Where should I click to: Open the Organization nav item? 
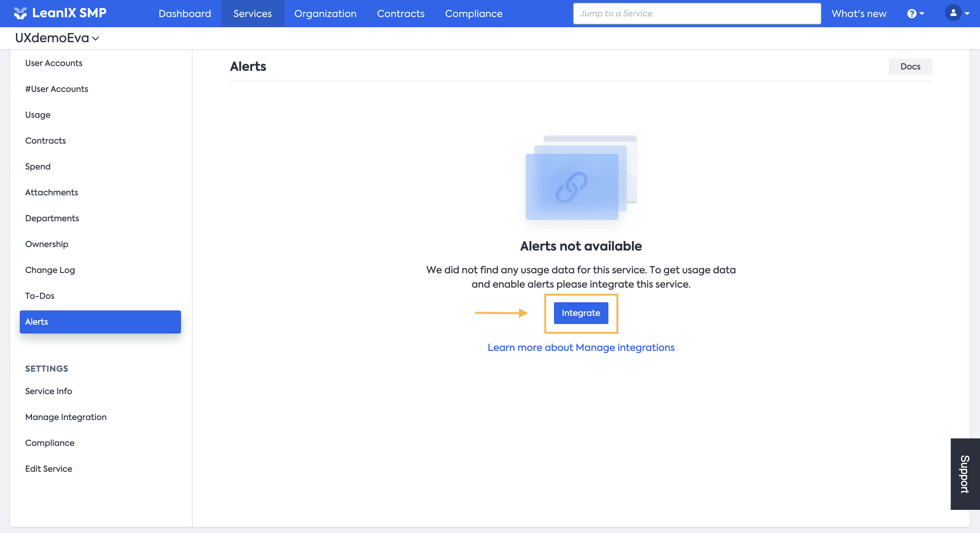point(325,14)
